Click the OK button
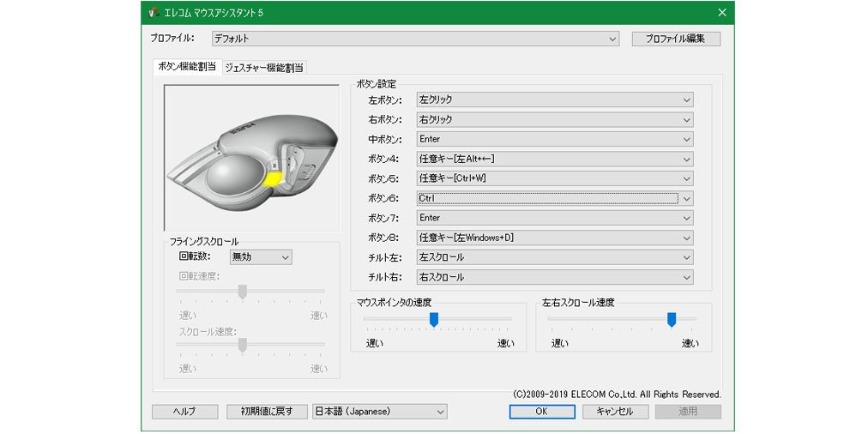 (542, 412)
